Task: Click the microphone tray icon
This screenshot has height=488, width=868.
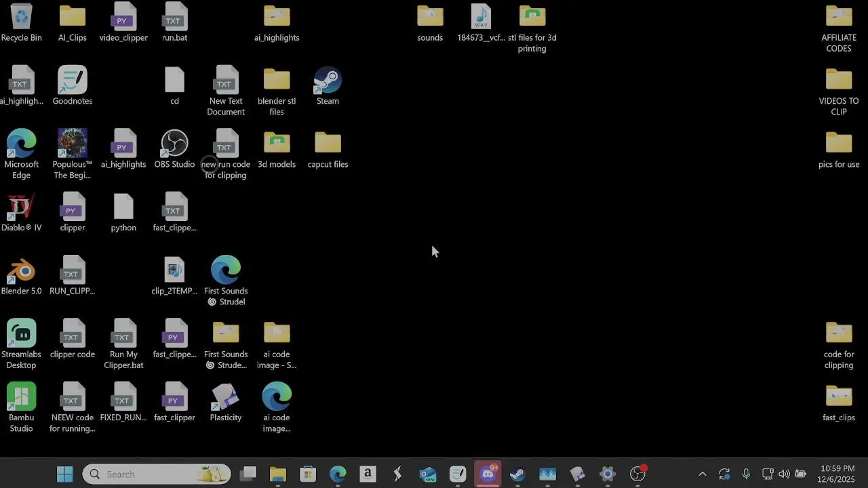Action: click(746, 474)
